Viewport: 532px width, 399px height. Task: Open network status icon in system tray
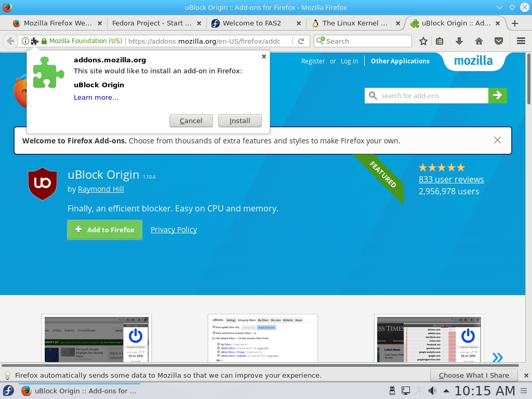[405, 391]
